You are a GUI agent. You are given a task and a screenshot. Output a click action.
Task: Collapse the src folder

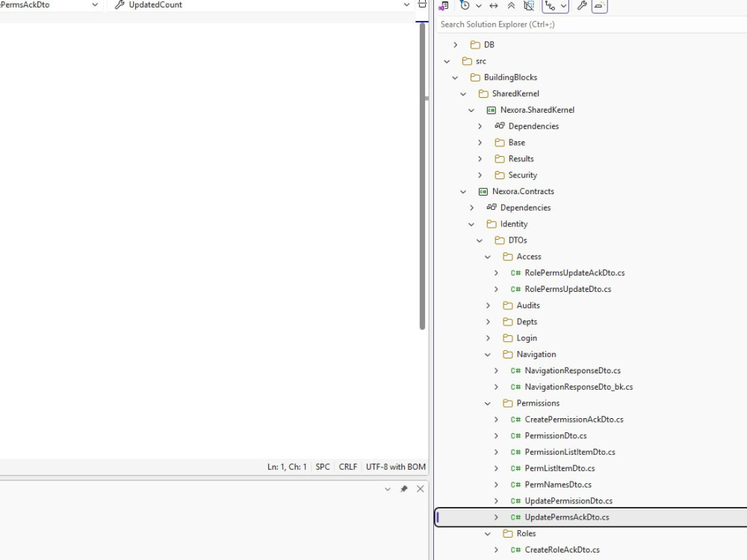tap(447, 61)
